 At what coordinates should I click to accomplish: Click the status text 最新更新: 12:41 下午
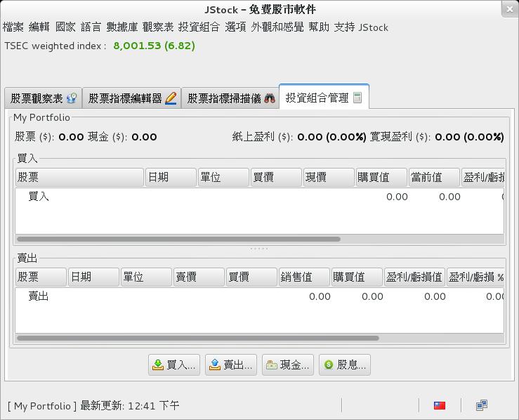tap(130, 405)
